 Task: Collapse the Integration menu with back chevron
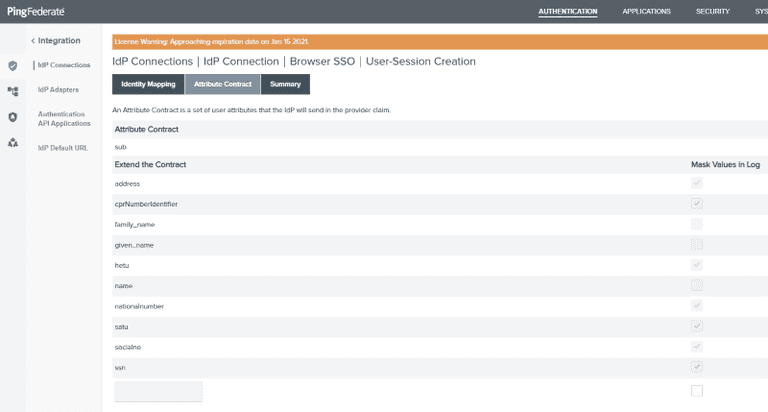click(33, 41)
